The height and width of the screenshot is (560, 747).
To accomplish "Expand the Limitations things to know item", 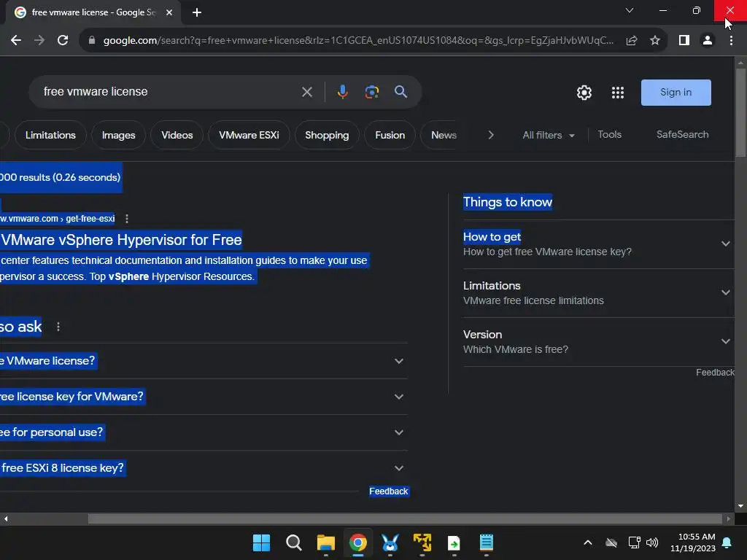I will (597, 293).
